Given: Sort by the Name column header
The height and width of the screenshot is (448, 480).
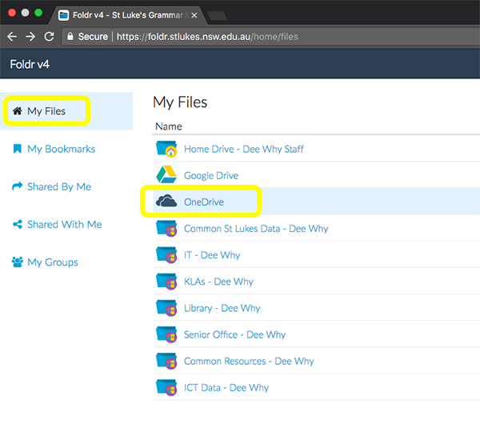Looking at the screenshot, I should 169,126.
